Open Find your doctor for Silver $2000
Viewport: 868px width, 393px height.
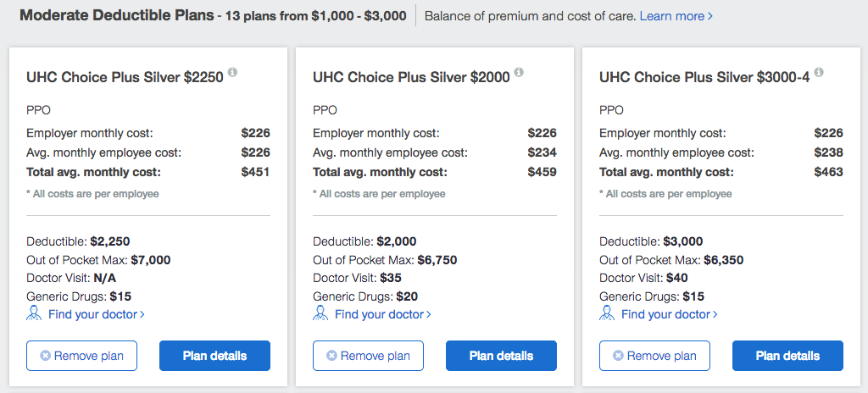383,314
